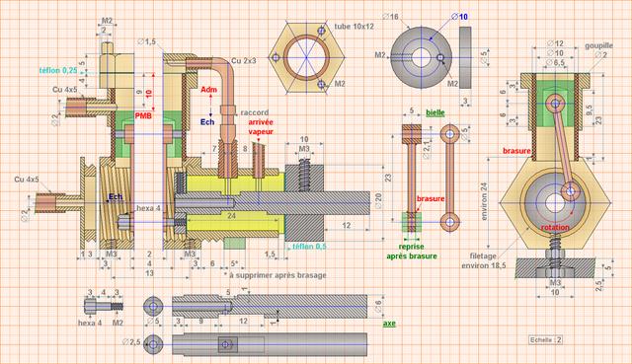Select the green 'reprise après brasure' note
Image resolution: width=632 pixels, height=364 pixels.
tap(412, 252)
